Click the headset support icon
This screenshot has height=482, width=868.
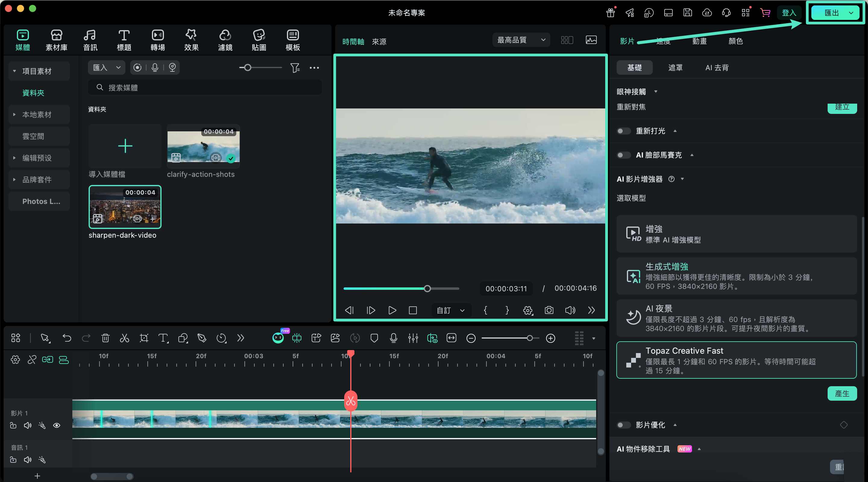(x=726, y=13)
